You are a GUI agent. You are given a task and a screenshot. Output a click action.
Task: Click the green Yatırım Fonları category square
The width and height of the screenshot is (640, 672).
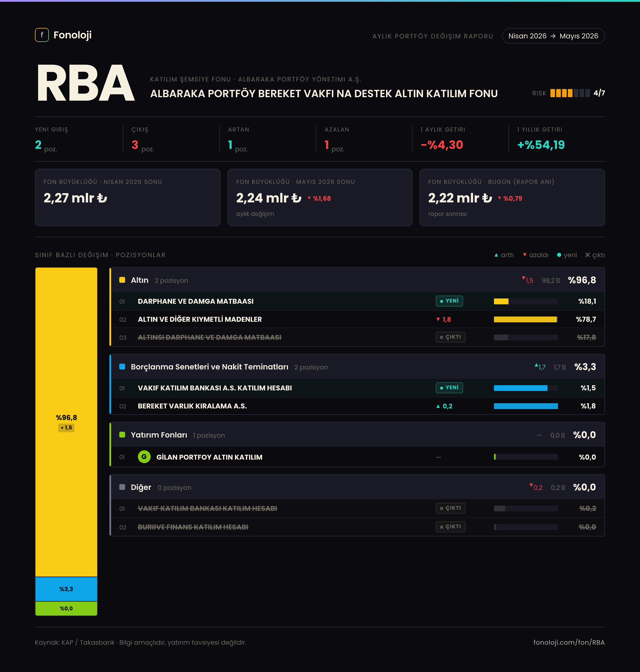tap(122, 435)
